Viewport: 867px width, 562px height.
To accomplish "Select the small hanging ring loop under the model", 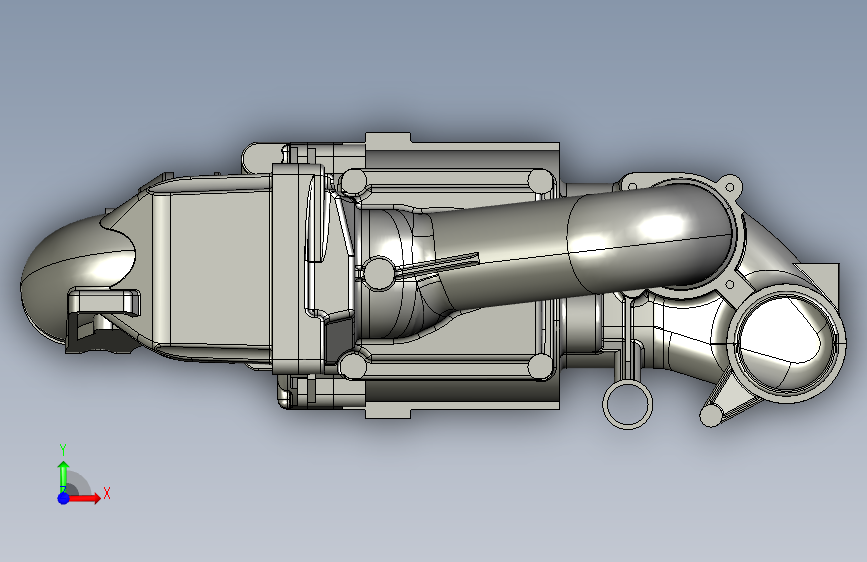I will pos(627,403).
